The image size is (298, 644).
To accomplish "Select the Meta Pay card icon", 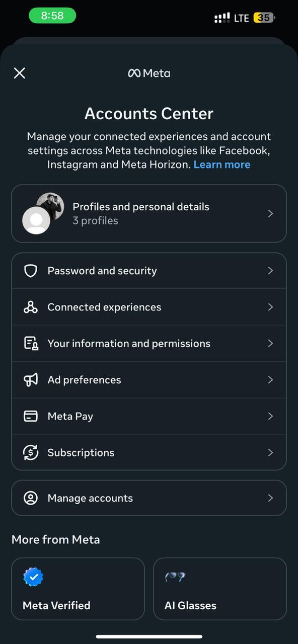I will (x=31, y=416).
